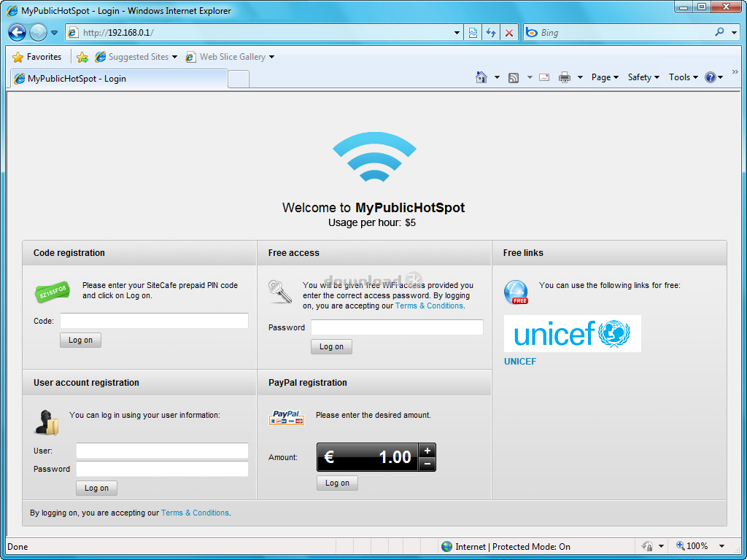Open the UNICEF text link
Viewport: 747px width, 560px height.
(x=520, y=362)
